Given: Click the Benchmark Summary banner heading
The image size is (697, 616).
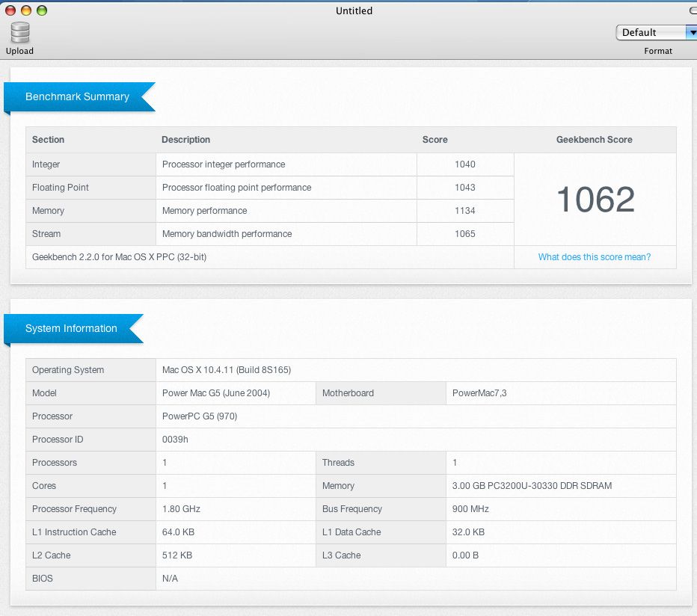Looking at the screenshot, I should point(77,96).
